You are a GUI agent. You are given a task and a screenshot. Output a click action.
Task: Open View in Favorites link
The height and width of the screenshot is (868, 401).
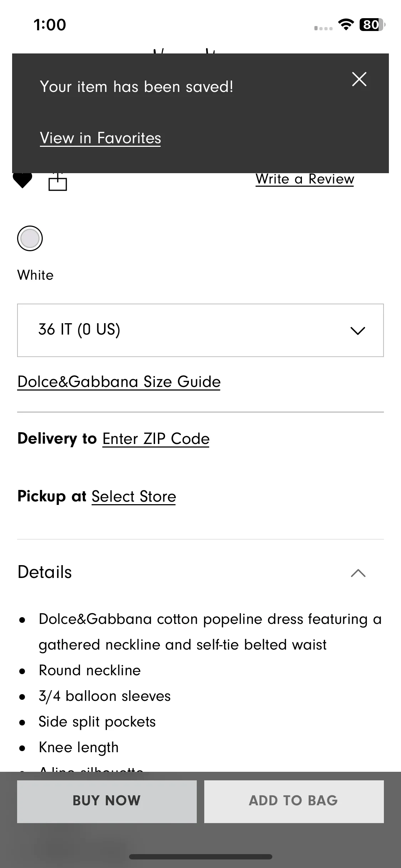[x=101, y=138]
